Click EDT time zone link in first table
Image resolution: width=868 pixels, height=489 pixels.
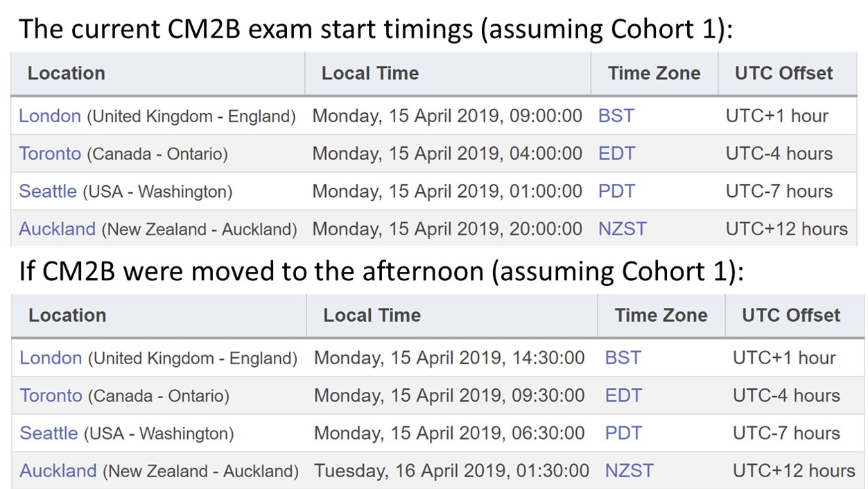(616, 153)
